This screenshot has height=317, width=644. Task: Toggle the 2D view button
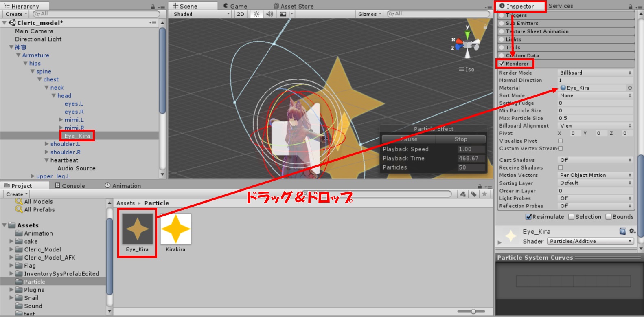pos(240,14)
